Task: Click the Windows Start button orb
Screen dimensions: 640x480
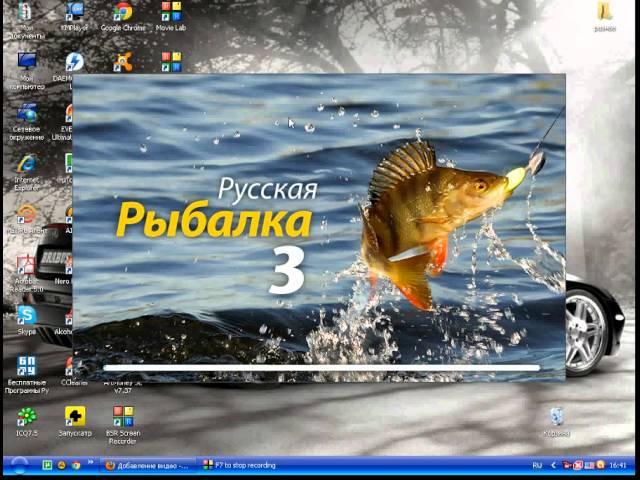Action: pos(19,465)
